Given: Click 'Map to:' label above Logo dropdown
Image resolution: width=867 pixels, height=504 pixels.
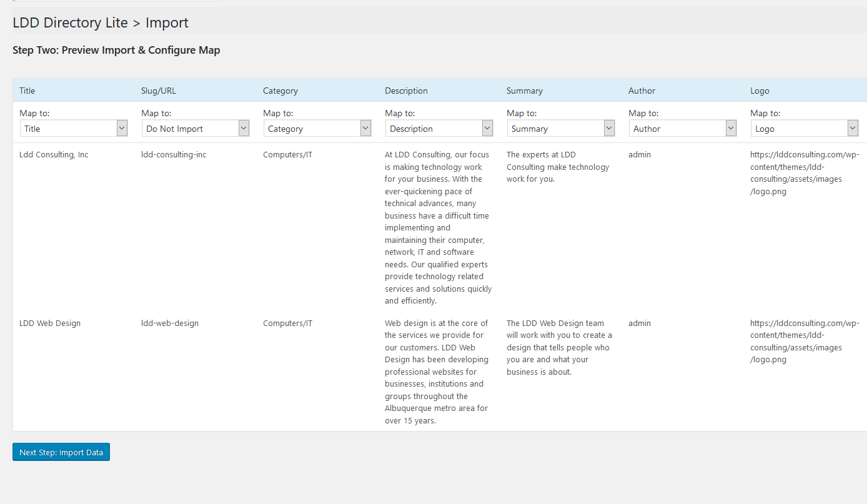Looking at the screenshot, I should (x=765, y=113).
